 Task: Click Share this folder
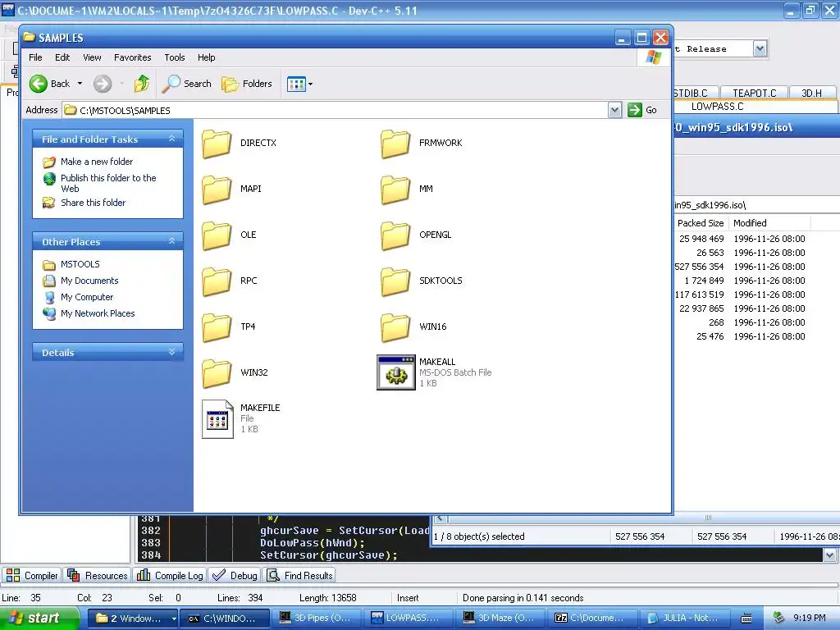coord(94,203)
